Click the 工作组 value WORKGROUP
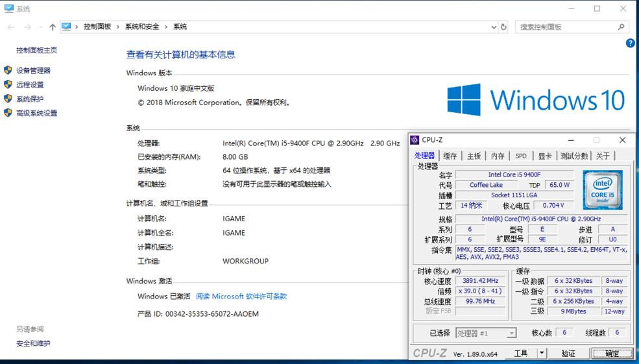The image size is (639, 364). [x=245, y=261]
